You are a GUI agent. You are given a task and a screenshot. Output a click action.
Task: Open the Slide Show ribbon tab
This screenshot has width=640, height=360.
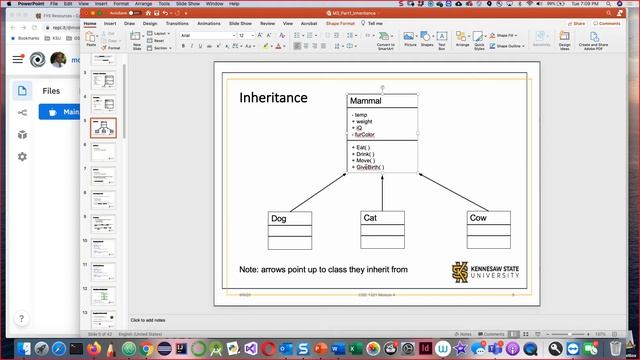click(x=240, y=24)
